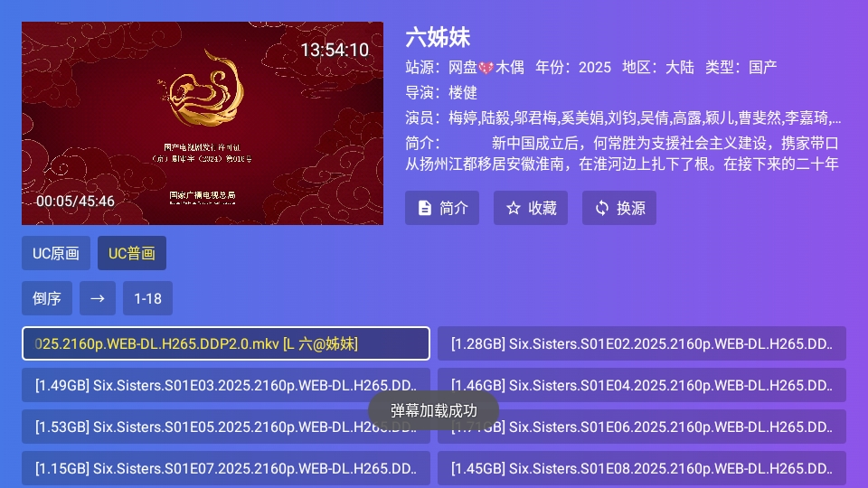Open the video preview player
This screenshot has width=868, height=488.
(x=203, y=124)
